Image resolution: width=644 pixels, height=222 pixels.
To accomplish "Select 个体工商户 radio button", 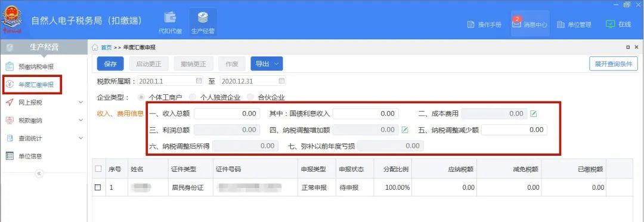I will pyautogui.click(x=142, y=97).
